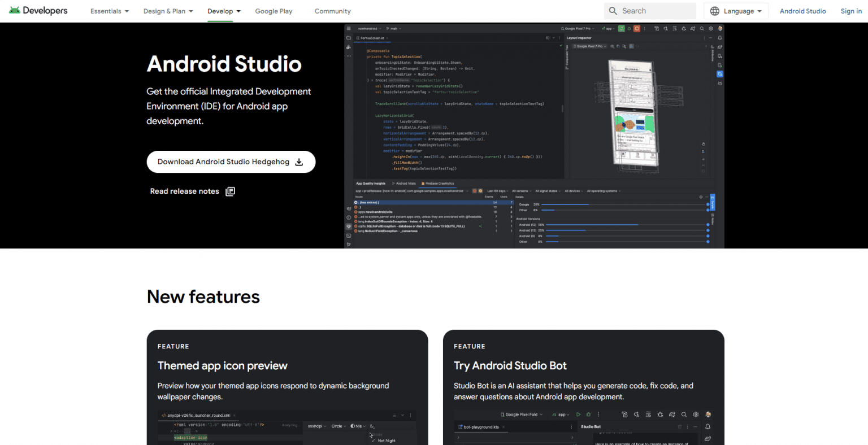Viewport: 868px width, 445px height.
Task: Open the Community menu in the navigation bar
Action: [x=332, y=11]
